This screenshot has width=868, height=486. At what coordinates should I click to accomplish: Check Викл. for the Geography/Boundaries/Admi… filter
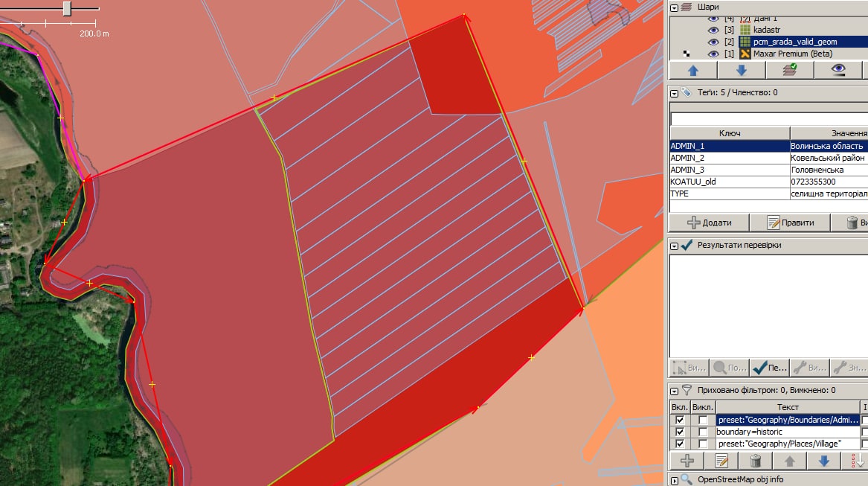pyautogui.click(x=703, y=420)
